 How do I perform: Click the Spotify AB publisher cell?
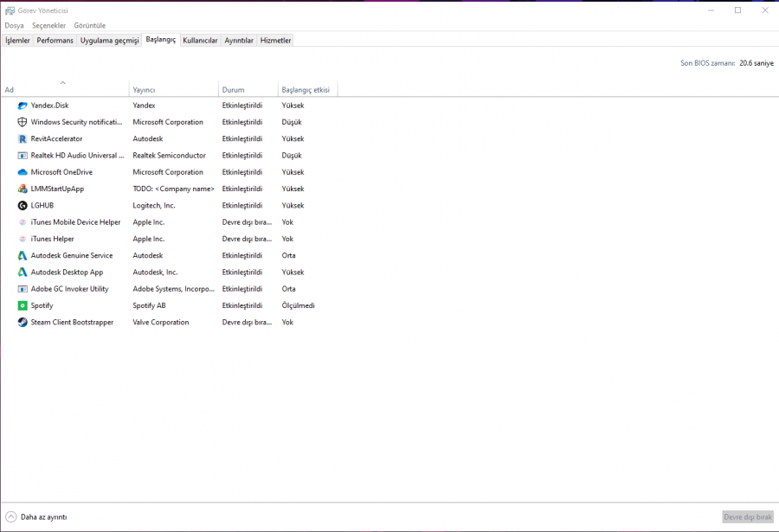(149, 305)
